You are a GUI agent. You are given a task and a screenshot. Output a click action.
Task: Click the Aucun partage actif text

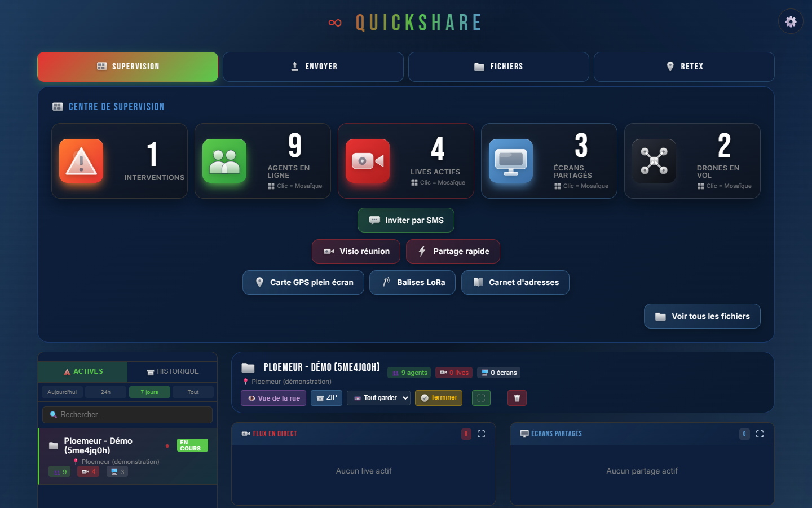[642, 471]
